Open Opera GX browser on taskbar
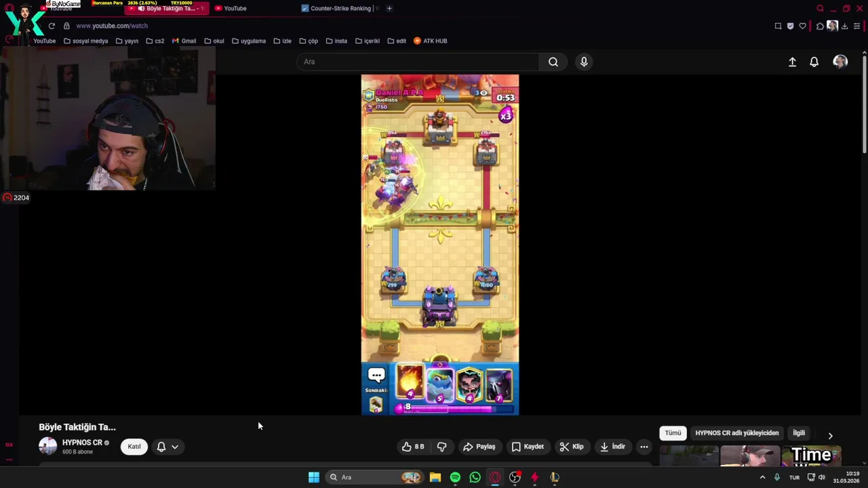868x488 pixels. (x=495, y=477)
